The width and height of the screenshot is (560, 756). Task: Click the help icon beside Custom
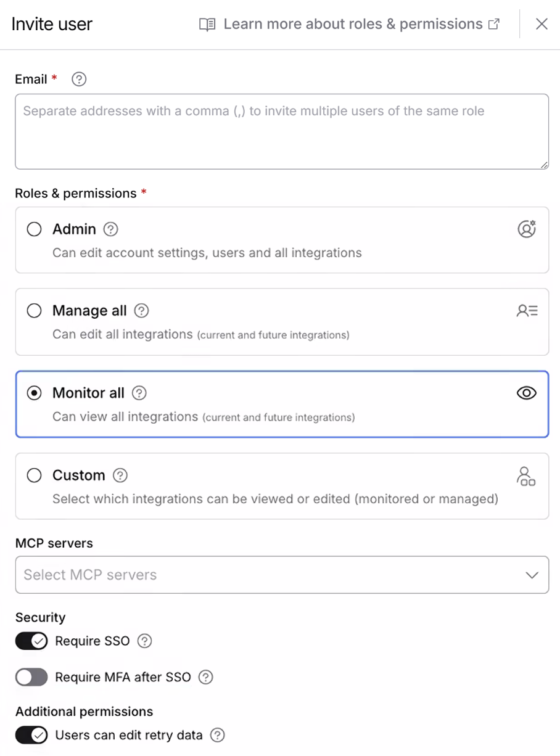point(120,475)
